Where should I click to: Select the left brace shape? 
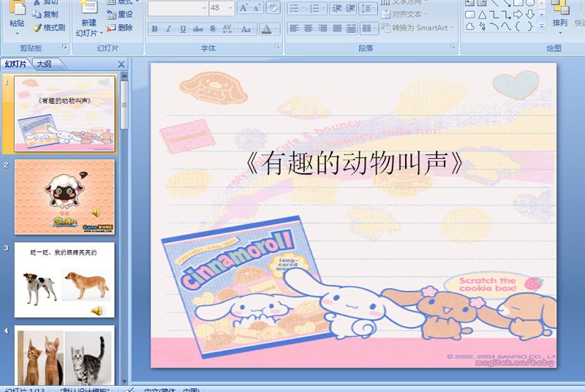(x=518, y=26)
